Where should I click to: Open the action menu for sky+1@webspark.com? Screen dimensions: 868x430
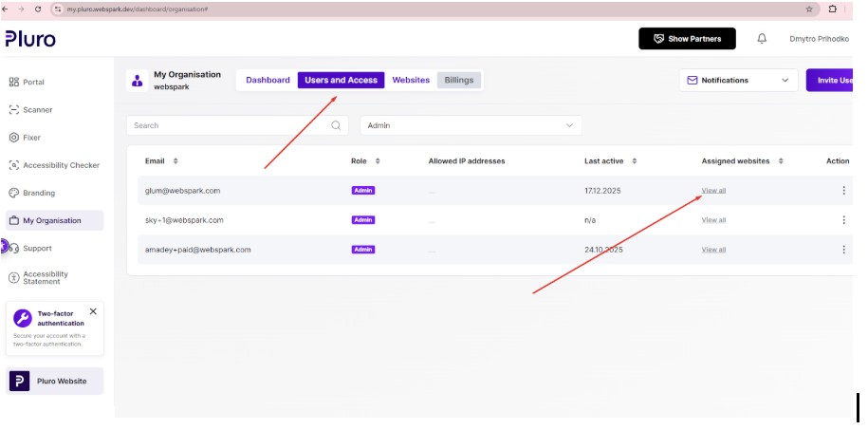pos(843,220)
